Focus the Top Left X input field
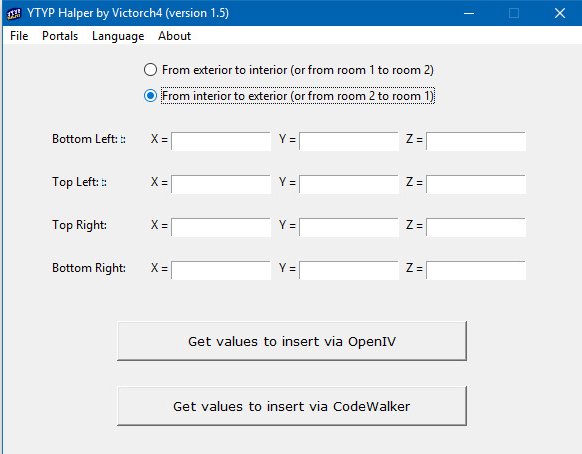The width and height of the screenshot is (582, 454). [x=221, y=184]
